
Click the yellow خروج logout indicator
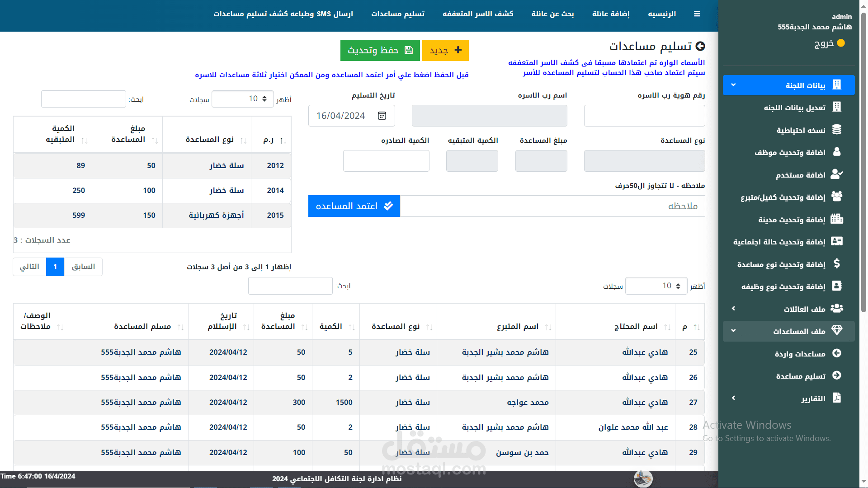[841, 43]
